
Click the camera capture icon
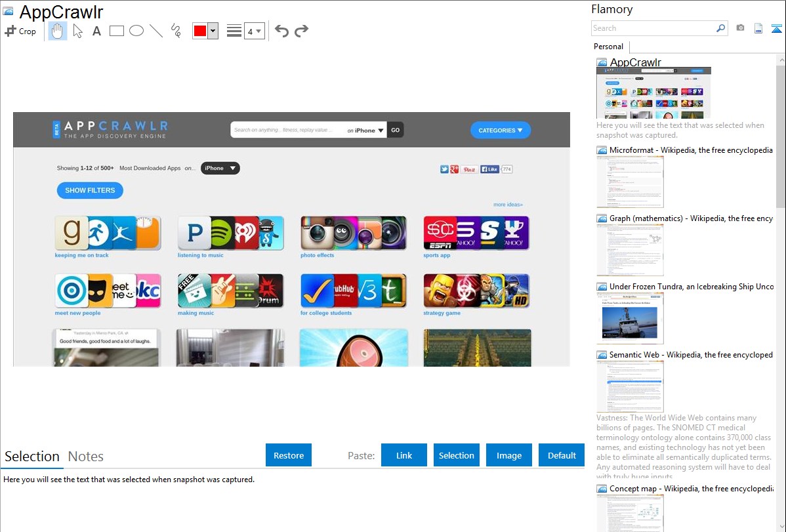coord(740,28)
